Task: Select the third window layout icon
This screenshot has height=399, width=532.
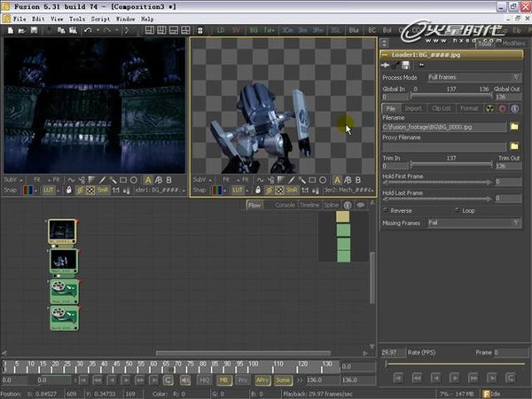Action: tap(174, 30)
